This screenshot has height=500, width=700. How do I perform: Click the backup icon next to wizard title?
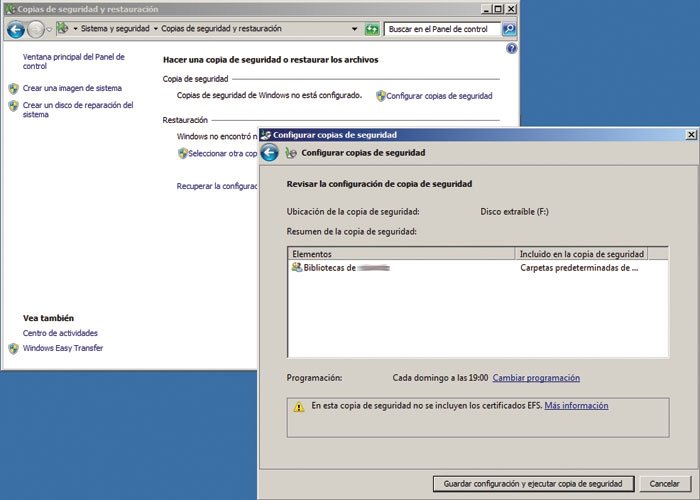click(291, 153)
